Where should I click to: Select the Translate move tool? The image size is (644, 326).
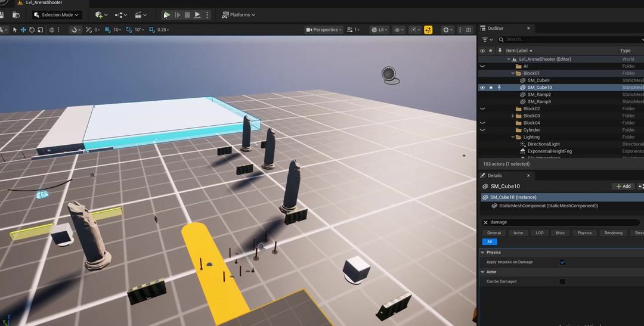(x=23, y=30)
